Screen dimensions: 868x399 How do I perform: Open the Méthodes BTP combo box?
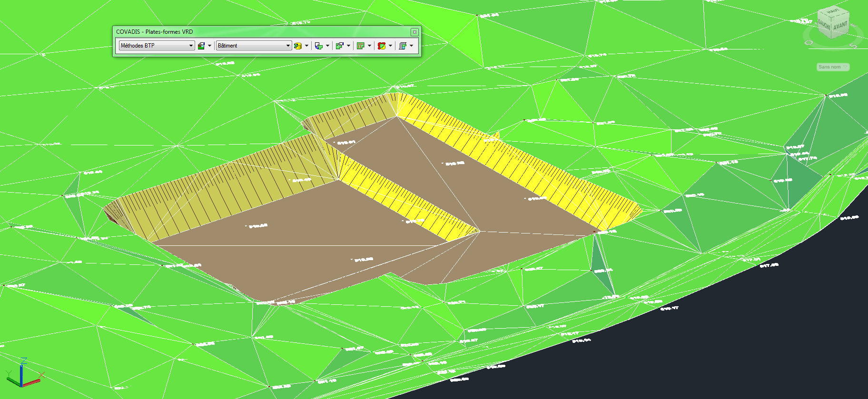(157, 46)
